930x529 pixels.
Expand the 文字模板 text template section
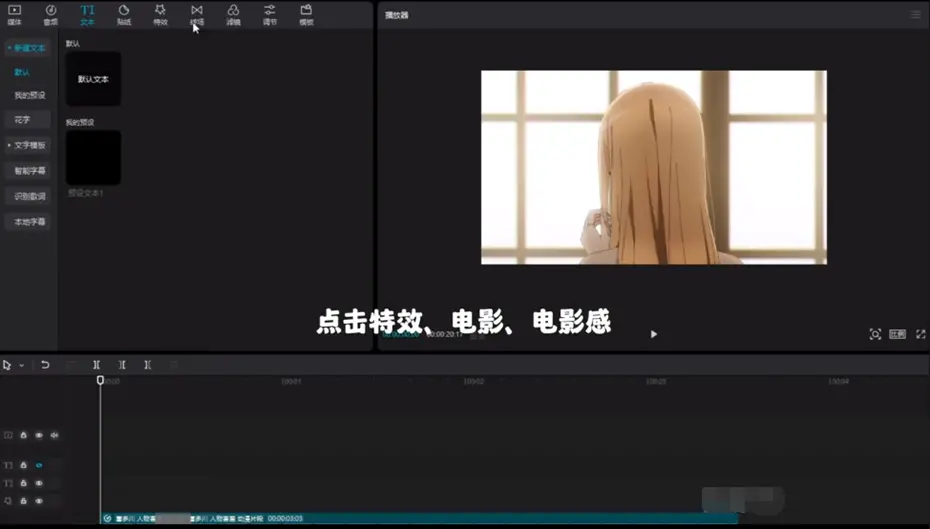27,145
